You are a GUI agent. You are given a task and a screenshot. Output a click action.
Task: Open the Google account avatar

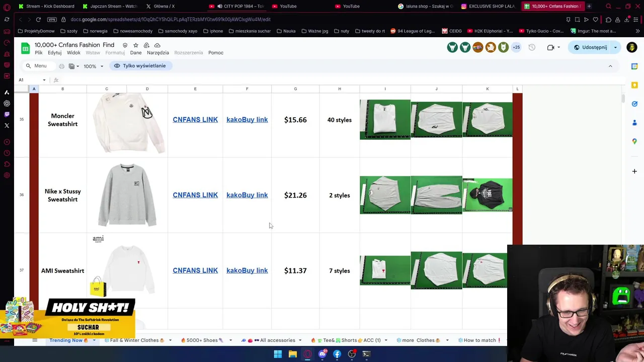(632, 47)
